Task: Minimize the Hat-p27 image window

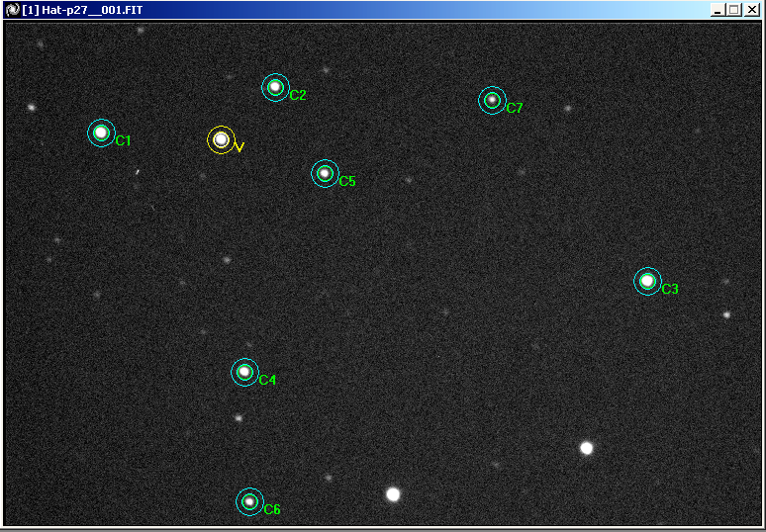Action: pyautogui.click(x=717, y=9)
